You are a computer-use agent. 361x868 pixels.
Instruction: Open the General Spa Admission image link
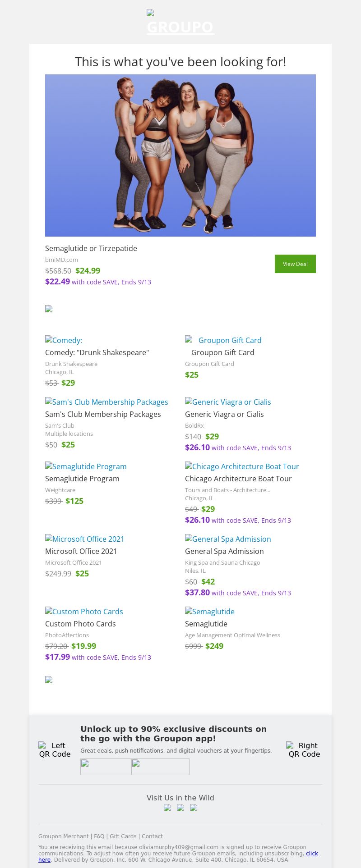(228, 539)
